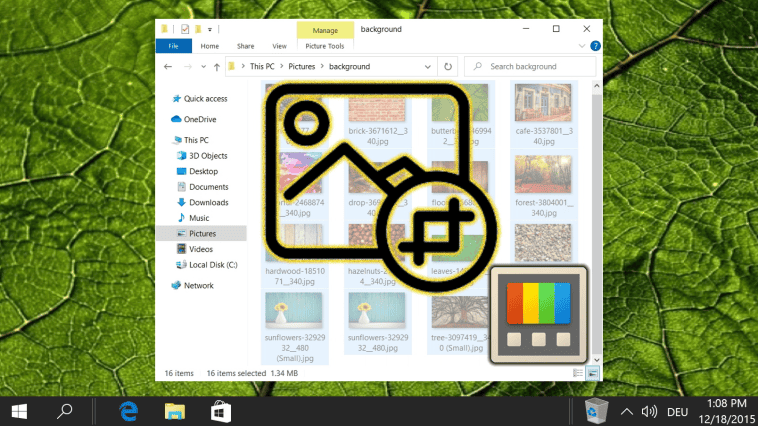758x426 pixels.
Task: Open taskbar search magnifier
Action: coord(64,411)
